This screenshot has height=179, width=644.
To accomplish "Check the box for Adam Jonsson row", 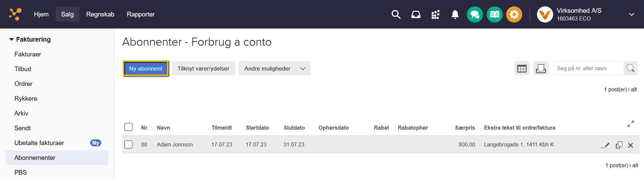I will pyautogui.click(x=128, y=144).
